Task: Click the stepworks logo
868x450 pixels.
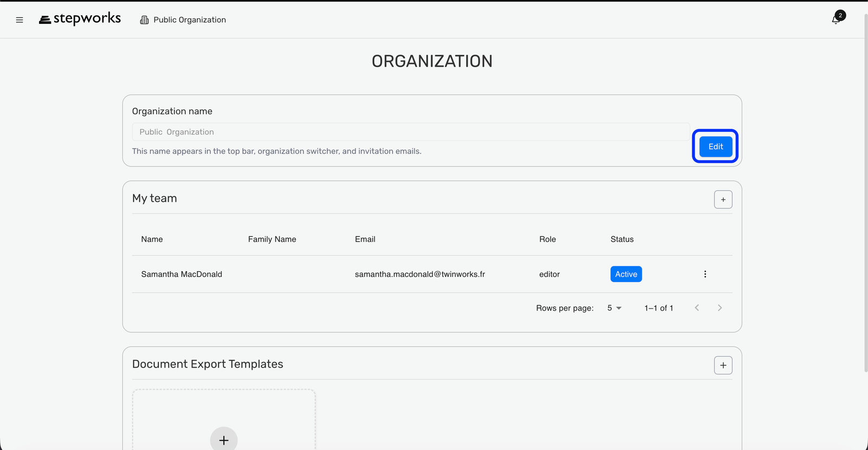Action: coord(80,19)
